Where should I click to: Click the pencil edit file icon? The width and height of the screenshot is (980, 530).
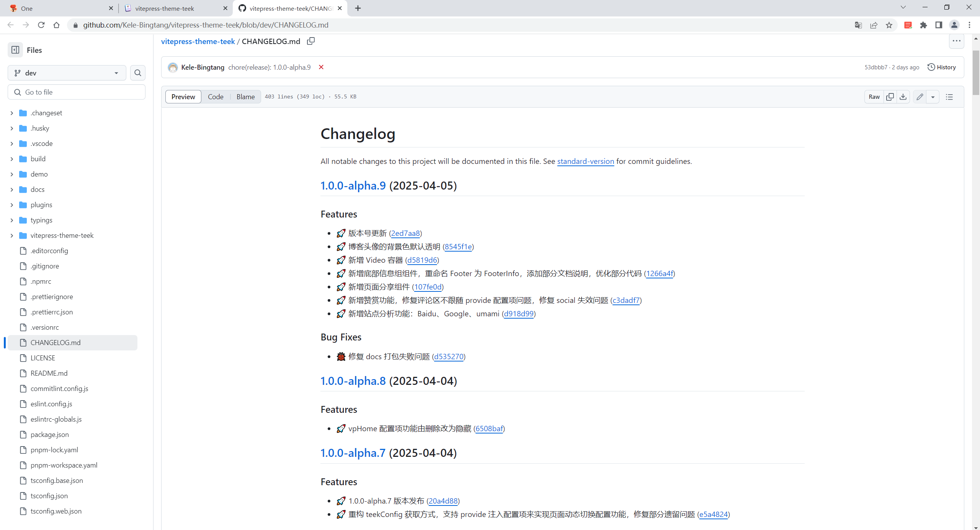[920, 97]
